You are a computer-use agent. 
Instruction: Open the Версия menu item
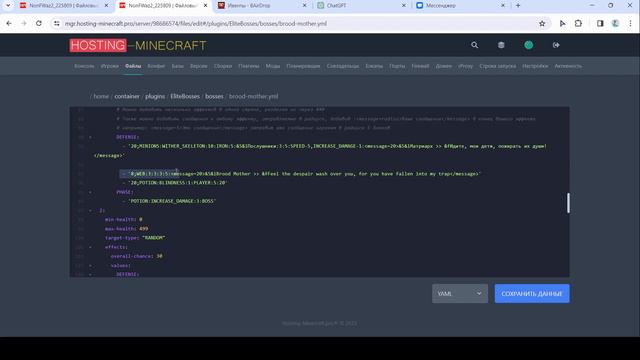(x=199, y=66)
